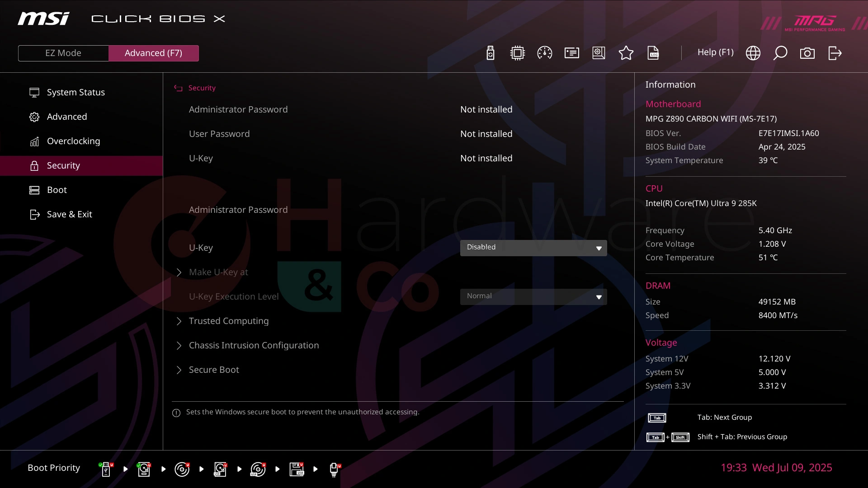Screen dimensions: 868x488
Task: Select the USB hard disk boot priority icon
Action: tap(220, 469)
